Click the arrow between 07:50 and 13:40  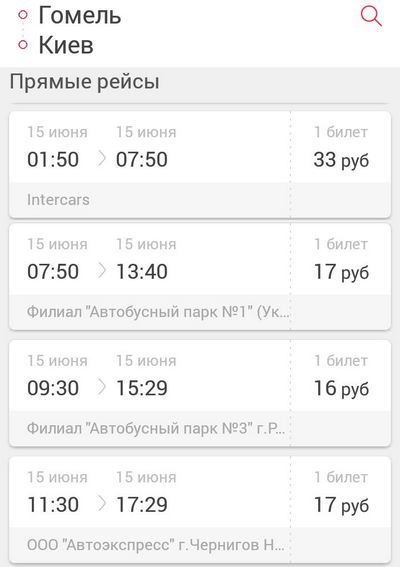[102, 271]
